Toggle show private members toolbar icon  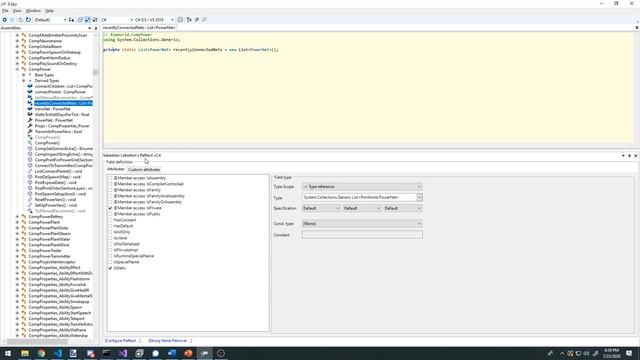coord(95,20)
